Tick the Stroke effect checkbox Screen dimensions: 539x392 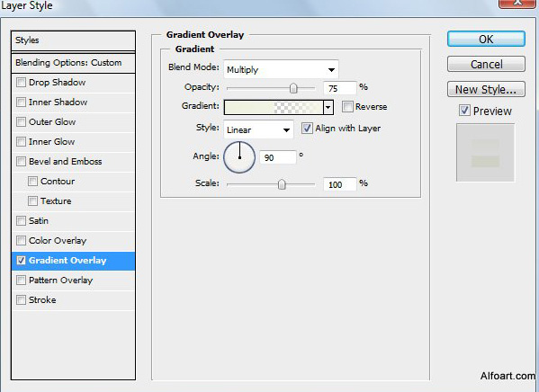pyautogui.click(x=21, y=299)
